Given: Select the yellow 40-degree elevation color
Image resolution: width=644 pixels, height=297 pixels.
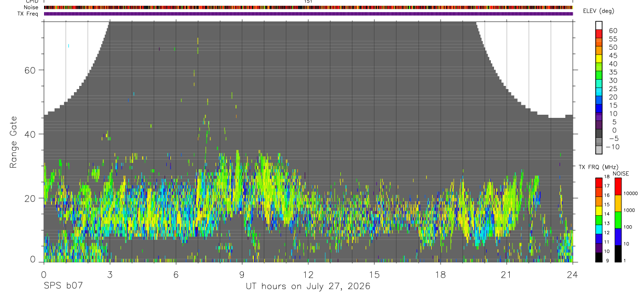Looking at the screenshot, I should coord(599,67).
